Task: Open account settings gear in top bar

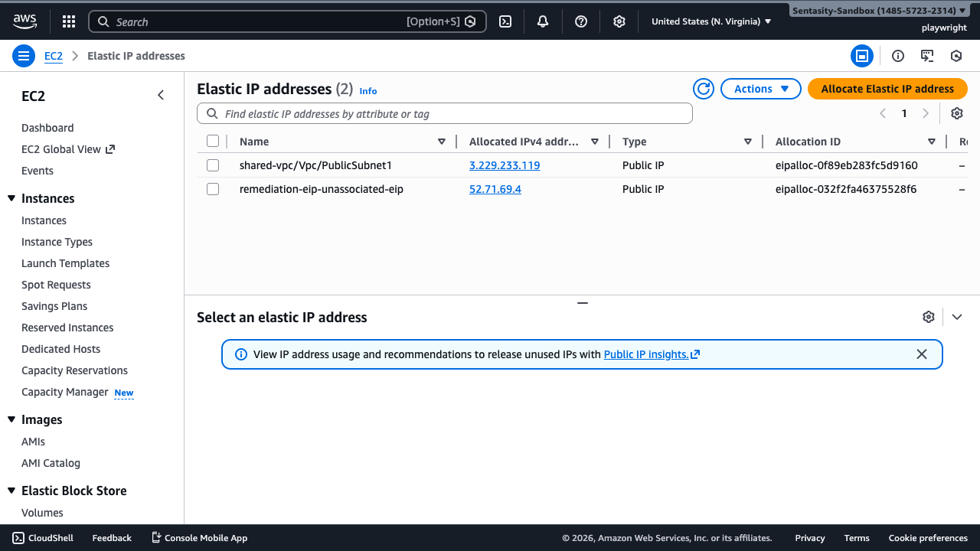Action: pyautogui.click(x=619, y=21)
